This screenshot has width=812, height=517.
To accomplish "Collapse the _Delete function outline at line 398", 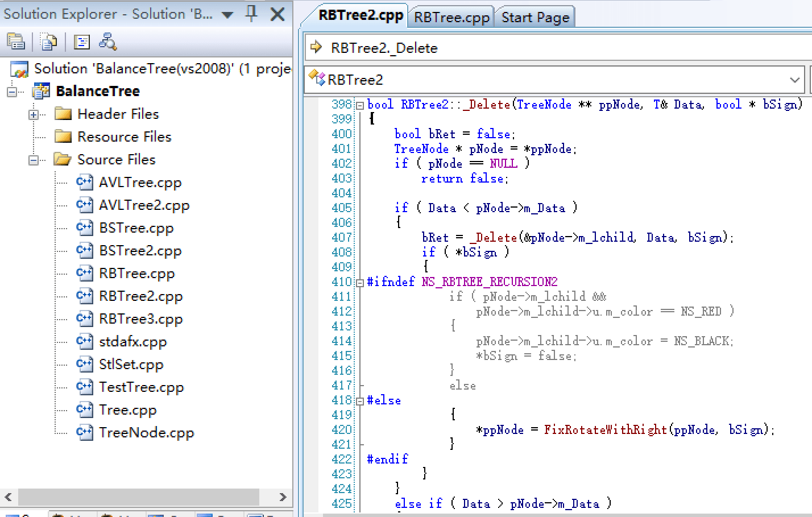I will (359, 105).
